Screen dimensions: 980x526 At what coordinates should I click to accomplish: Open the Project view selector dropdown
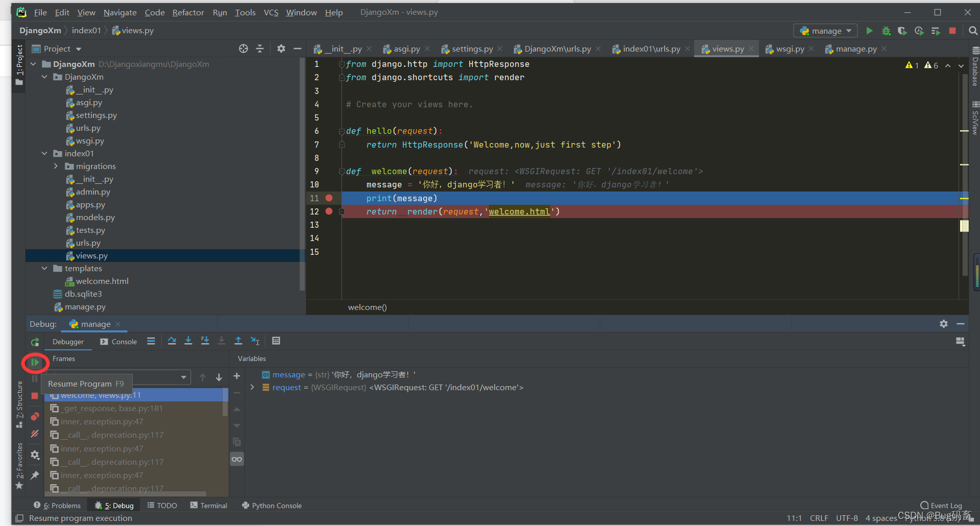tap(57, 49)
